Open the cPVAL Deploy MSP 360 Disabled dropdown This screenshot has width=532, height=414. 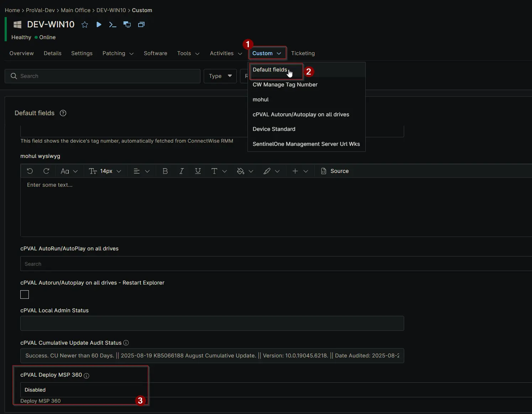tap(276, 390)
